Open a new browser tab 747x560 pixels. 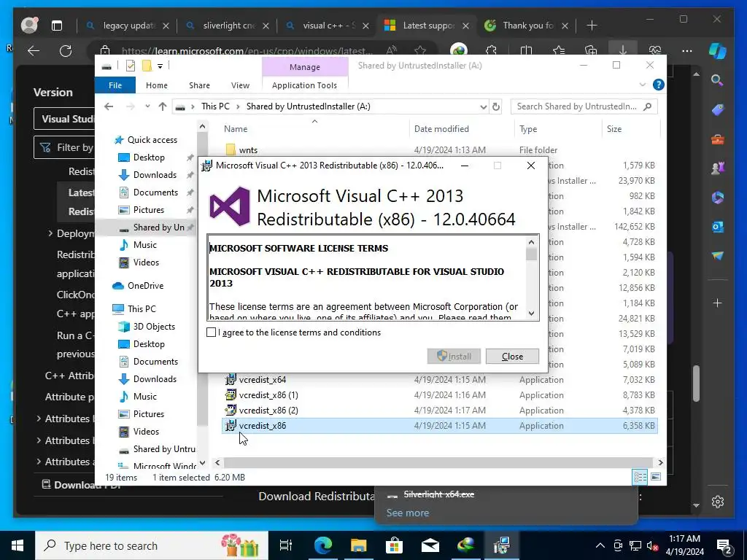point(592,26)
